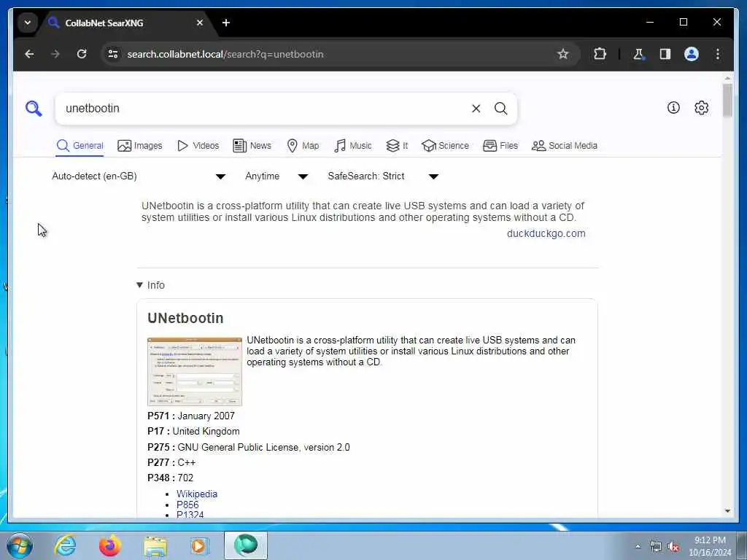Viewport: 747px width, 560px height.
Task: Toggle browser side panel icon
Action: click(665, 54)
